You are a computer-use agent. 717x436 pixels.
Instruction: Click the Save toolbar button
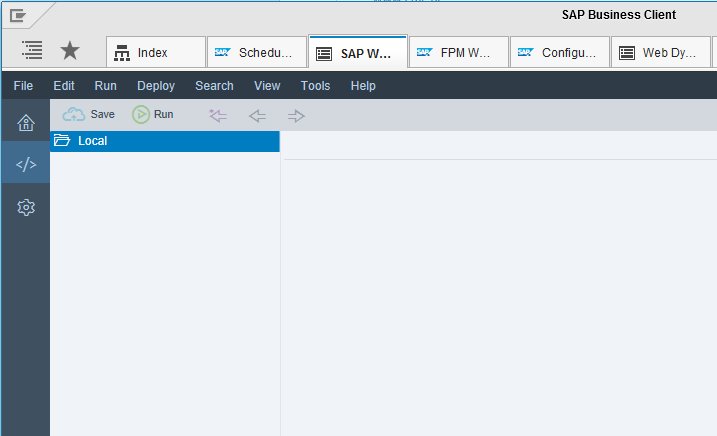[x=89, y=114]
